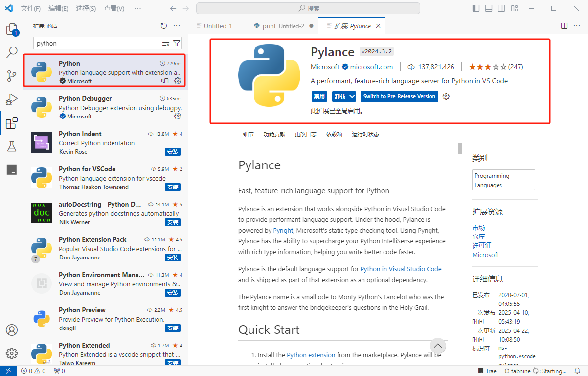Open the 依赖项 tab
The image size is (588, 376).
click(x=334, y=134)
